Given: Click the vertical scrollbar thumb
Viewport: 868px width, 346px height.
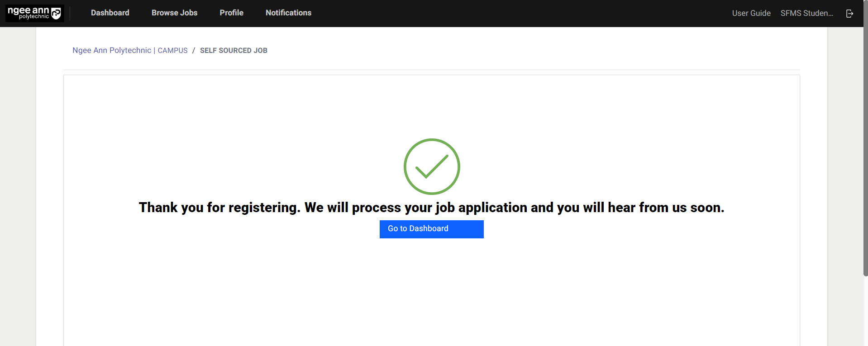Looking at the screenshot, I should point(865,136).
